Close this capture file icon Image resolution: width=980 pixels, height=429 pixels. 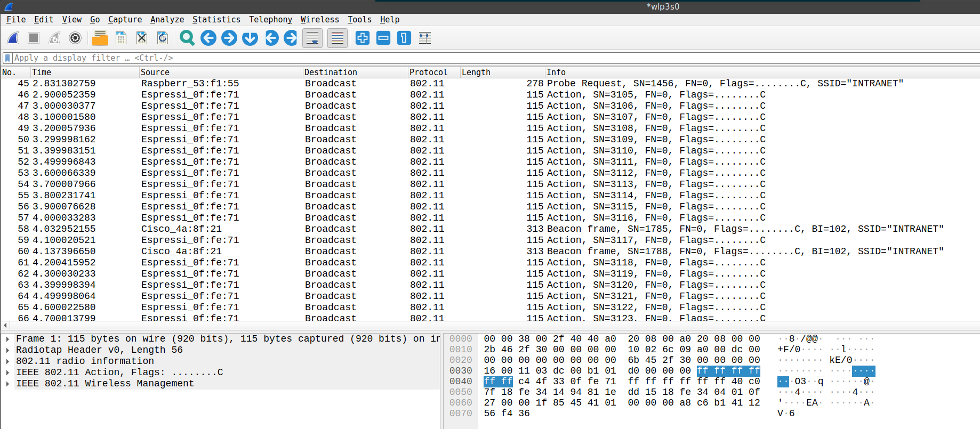pyautogui.click(x=142, y=38)
